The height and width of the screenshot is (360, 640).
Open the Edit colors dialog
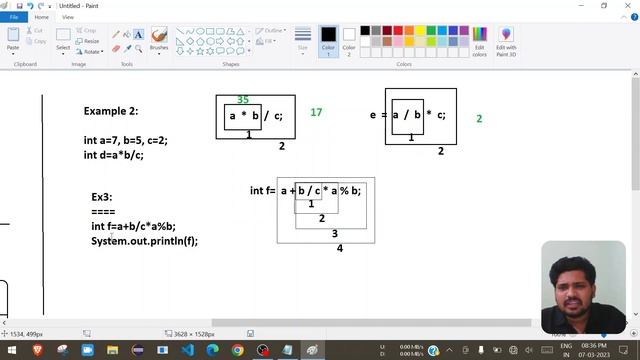click(480, 42)
